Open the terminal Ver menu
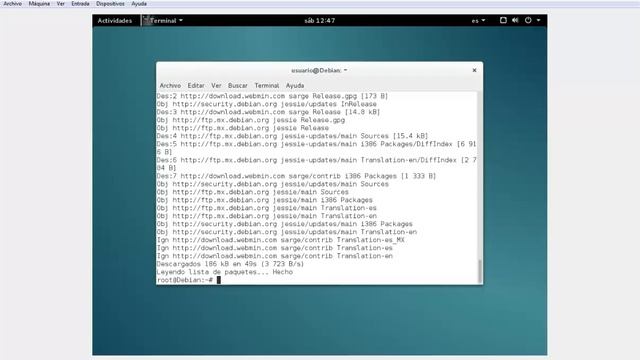640x360 pixels. coord(216,86)
